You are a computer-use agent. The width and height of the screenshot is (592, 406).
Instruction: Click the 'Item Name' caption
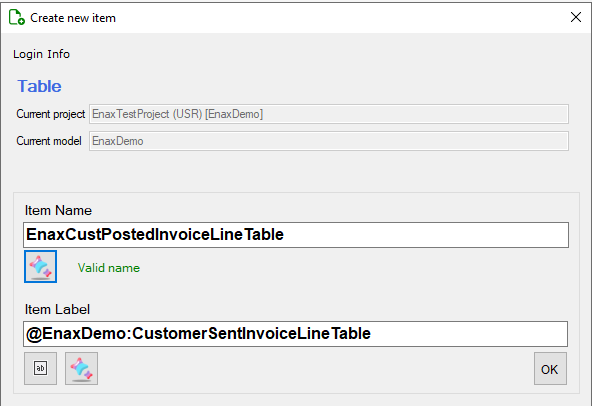click(x=58, y=210)
